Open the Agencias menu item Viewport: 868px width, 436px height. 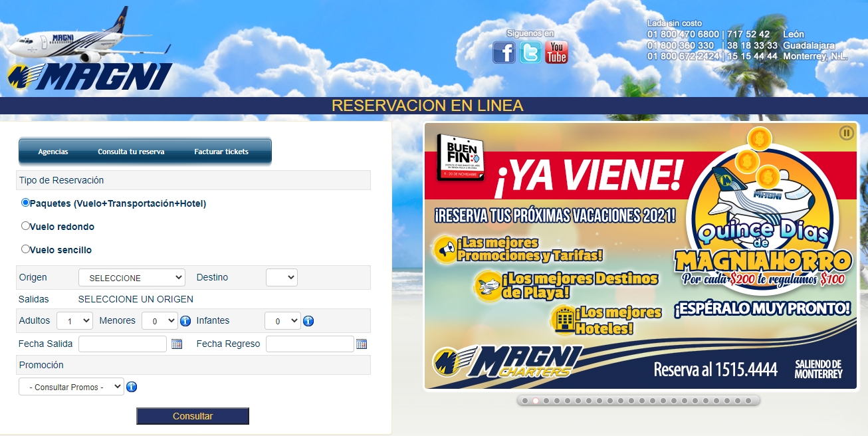[x=53, y=152]
